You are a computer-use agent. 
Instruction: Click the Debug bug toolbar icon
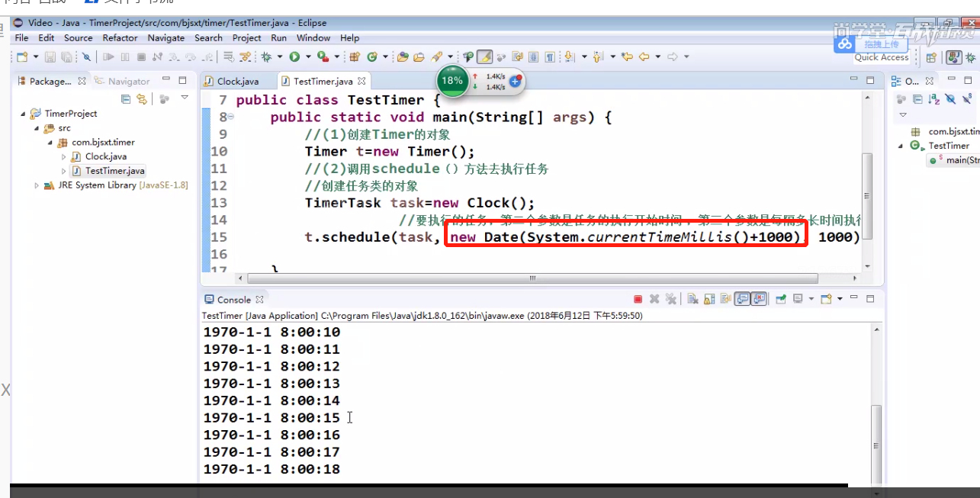pyautogui.click(x=267, y=57)
